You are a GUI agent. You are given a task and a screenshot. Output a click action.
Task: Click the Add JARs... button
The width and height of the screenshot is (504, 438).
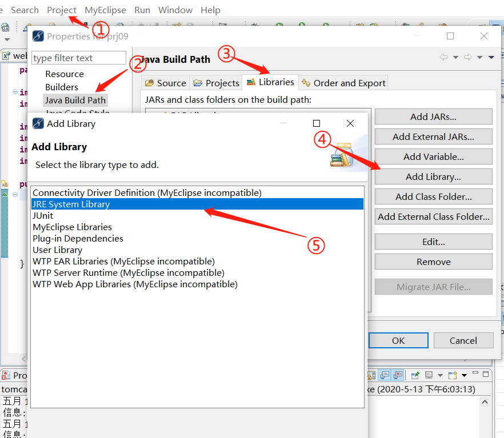pos(433,117)
